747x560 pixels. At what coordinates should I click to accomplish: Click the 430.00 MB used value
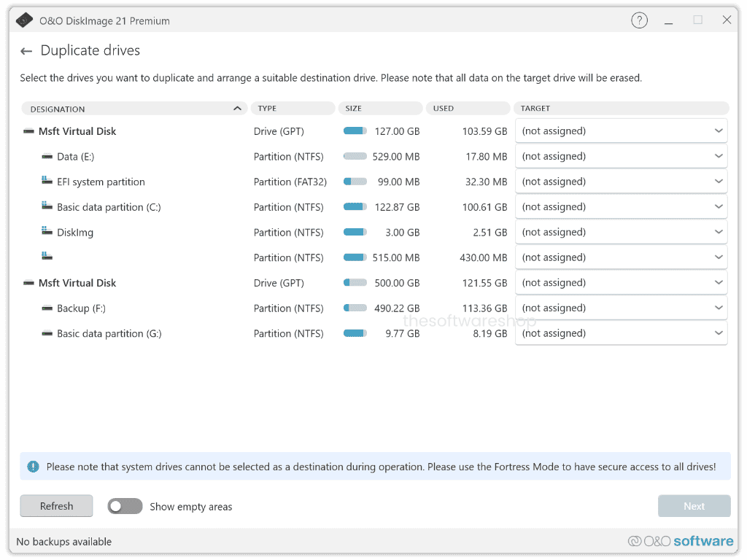pos(484,257)
